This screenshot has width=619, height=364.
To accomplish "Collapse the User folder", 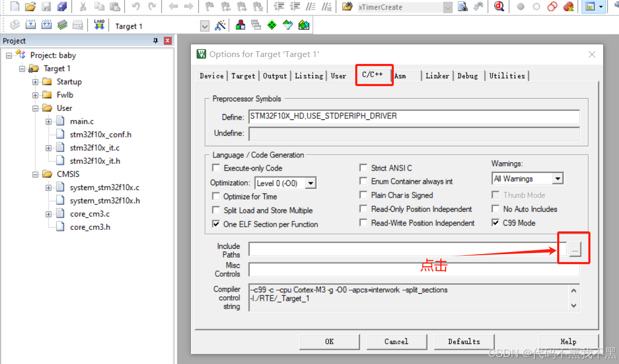I will coord(35,108).
